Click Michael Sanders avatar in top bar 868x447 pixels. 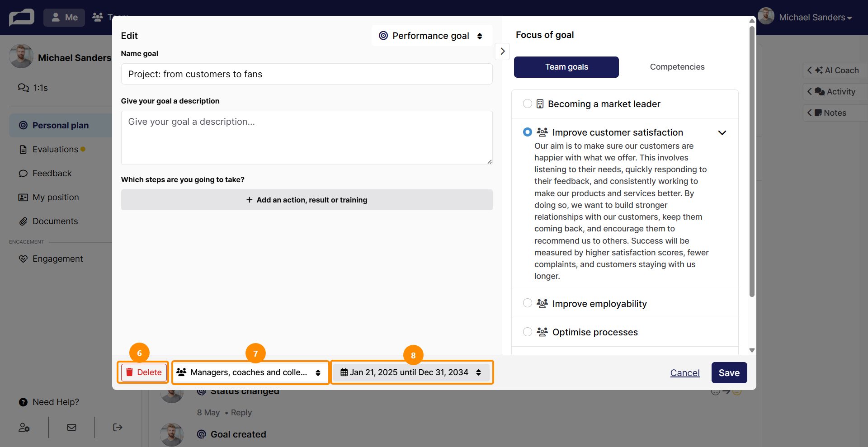click(x=766, y=16)
